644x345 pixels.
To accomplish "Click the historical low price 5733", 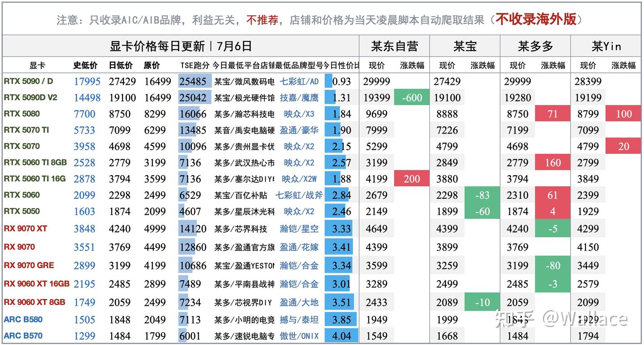I will 85,130.
